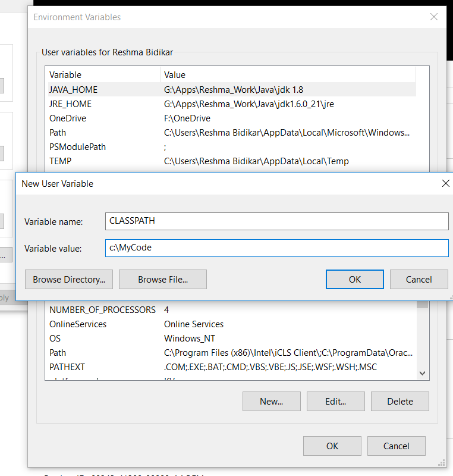453x476 pixels.
Task: Close the New User Variable dialog
Action: click(445, 183)
